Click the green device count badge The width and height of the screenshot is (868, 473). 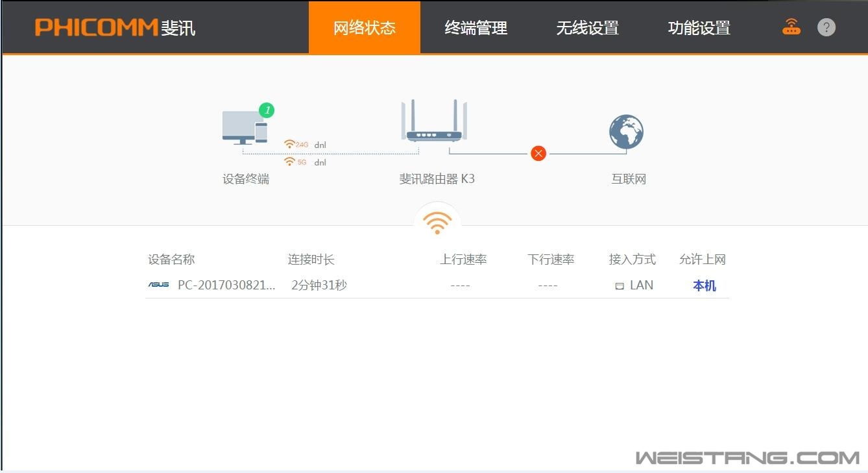coord(267,110)
